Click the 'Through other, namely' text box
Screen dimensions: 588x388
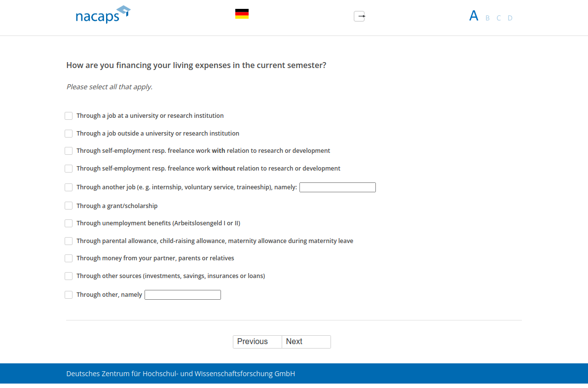pos(183,295)
